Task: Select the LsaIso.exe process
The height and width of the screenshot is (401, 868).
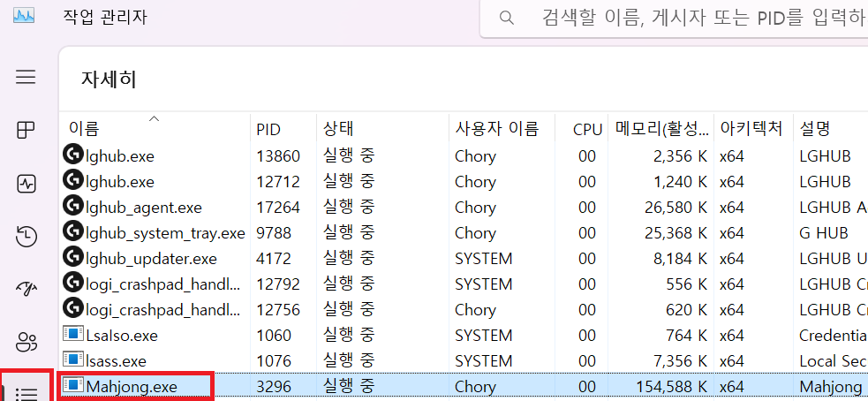Action: tap(464, 336)
